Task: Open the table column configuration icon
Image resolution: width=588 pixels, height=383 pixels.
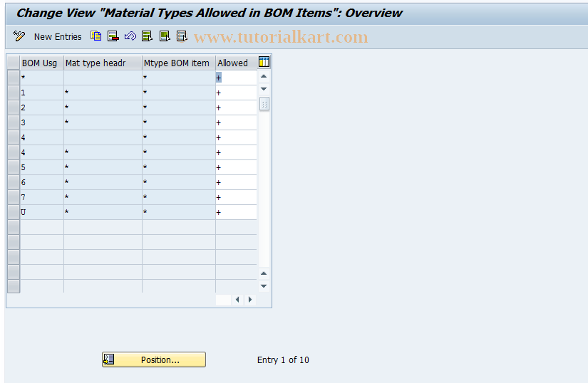Action: 264,62
